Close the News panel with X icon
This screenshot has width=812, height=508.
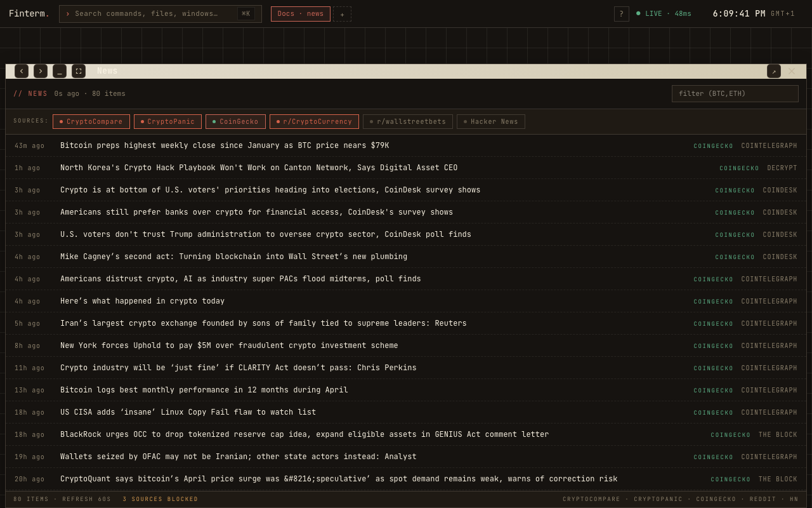792,71
